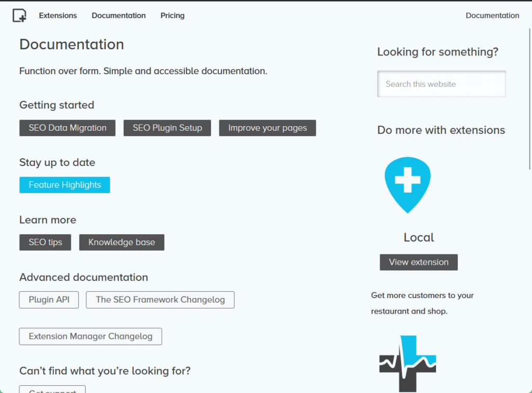Click the Local extension map-pin icon
532x393 pixels.
coord(407,185)
